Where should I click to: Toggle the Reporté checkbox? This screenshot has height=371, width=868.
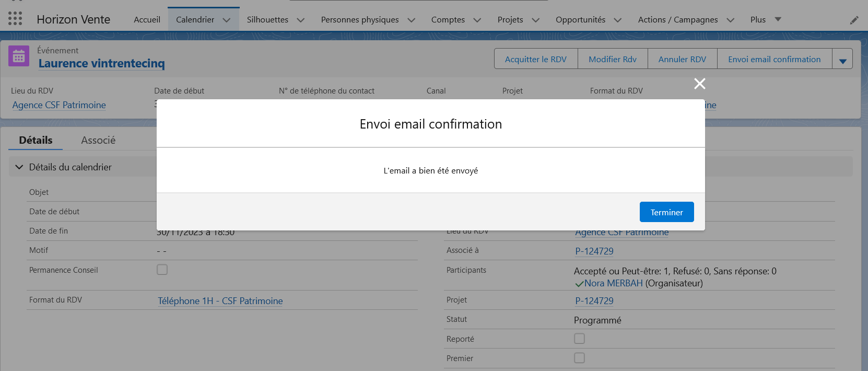(579, 339)
